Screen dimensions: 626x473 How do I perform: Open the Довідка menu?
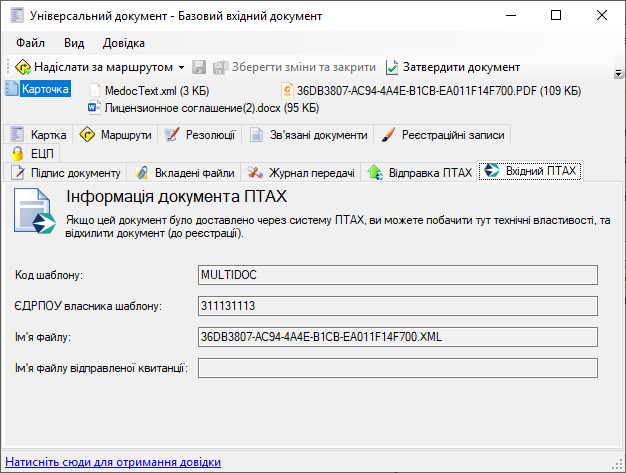click(124, 43)
